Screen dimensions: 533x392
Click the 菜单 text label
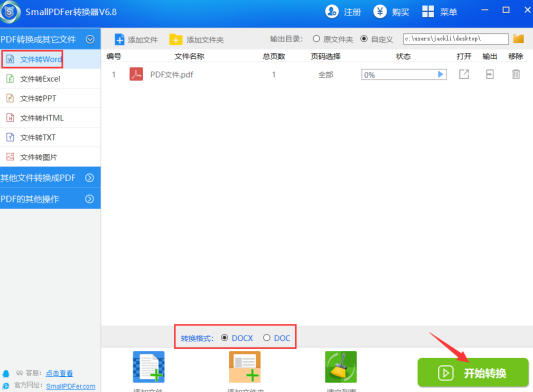(x=448, y=12)
